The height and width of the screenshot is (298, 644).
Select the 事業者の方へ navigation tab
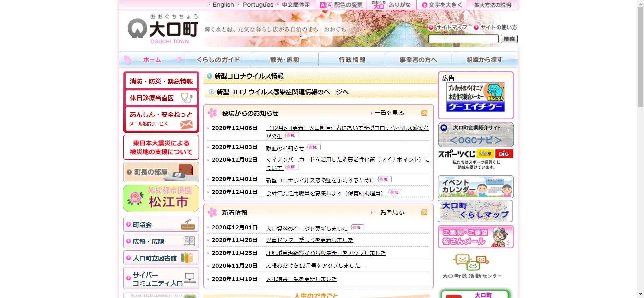[418, 60]
